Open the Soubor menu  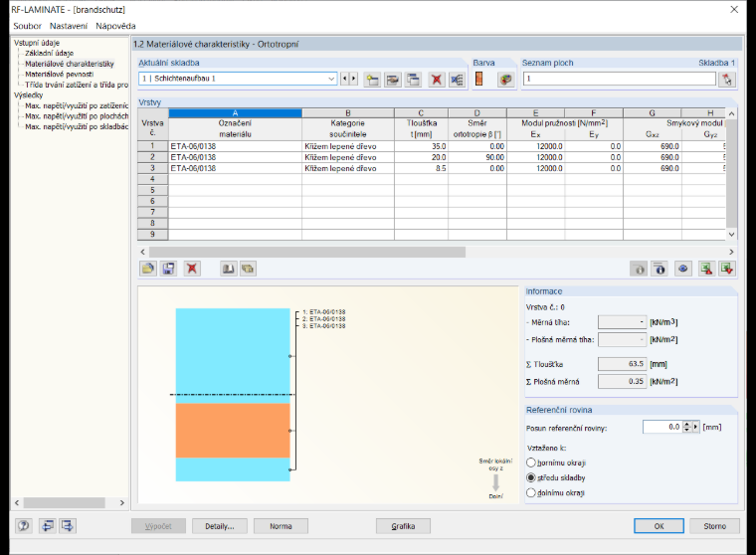27,26
